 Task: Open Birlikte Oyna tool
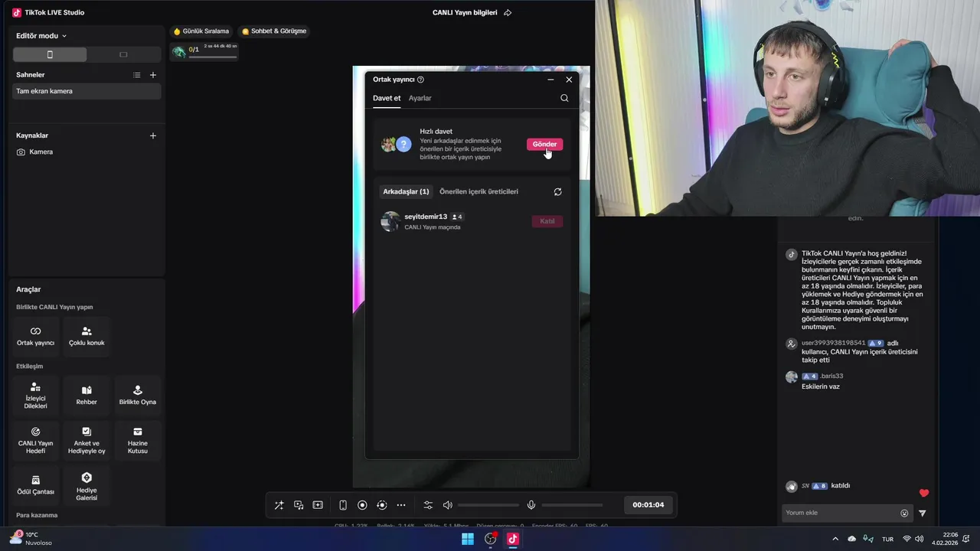(x=138, y=396)
